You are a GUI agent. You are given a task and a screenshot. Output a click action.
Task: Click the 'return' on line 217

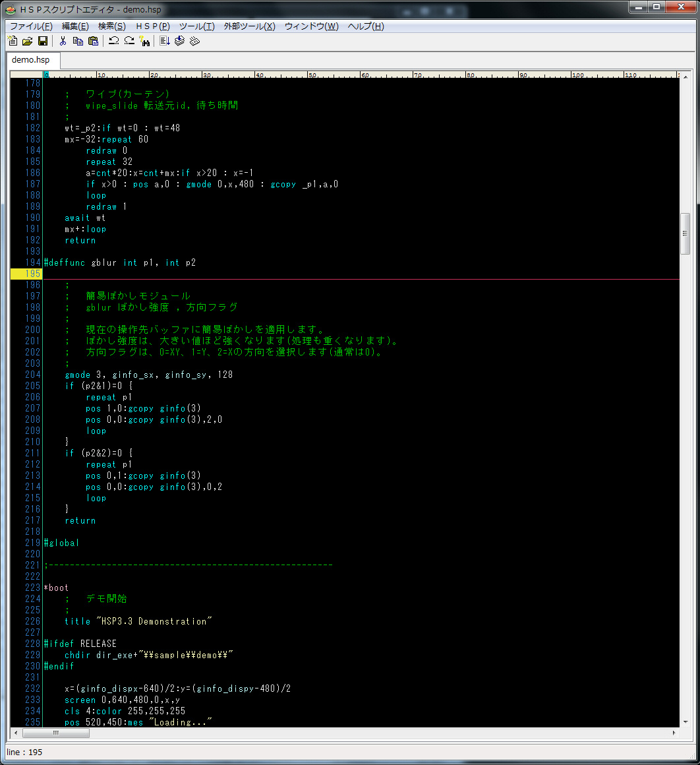[80, 520]
